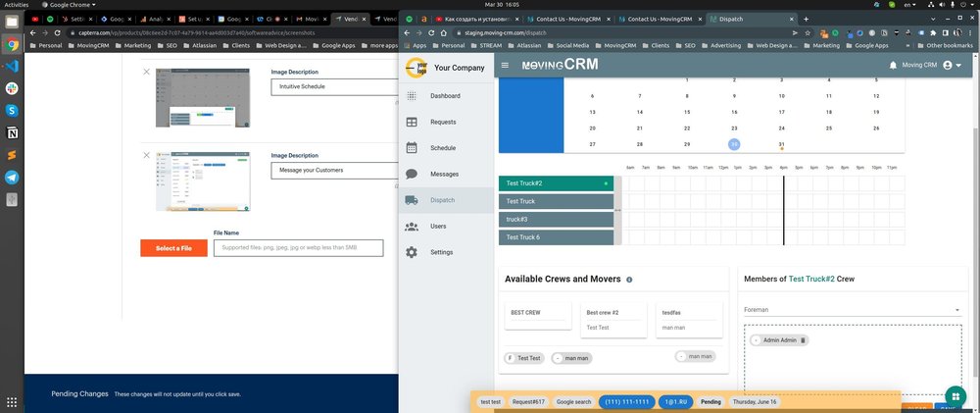Switch to the Dispatch browser tab

click(750, 20)
